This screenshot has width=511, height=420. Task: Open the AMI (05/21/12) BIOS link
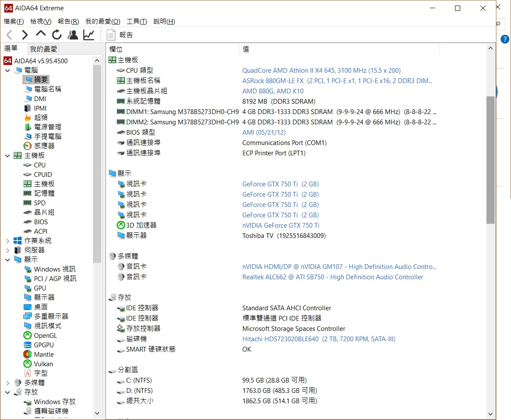tap(264, 133)
